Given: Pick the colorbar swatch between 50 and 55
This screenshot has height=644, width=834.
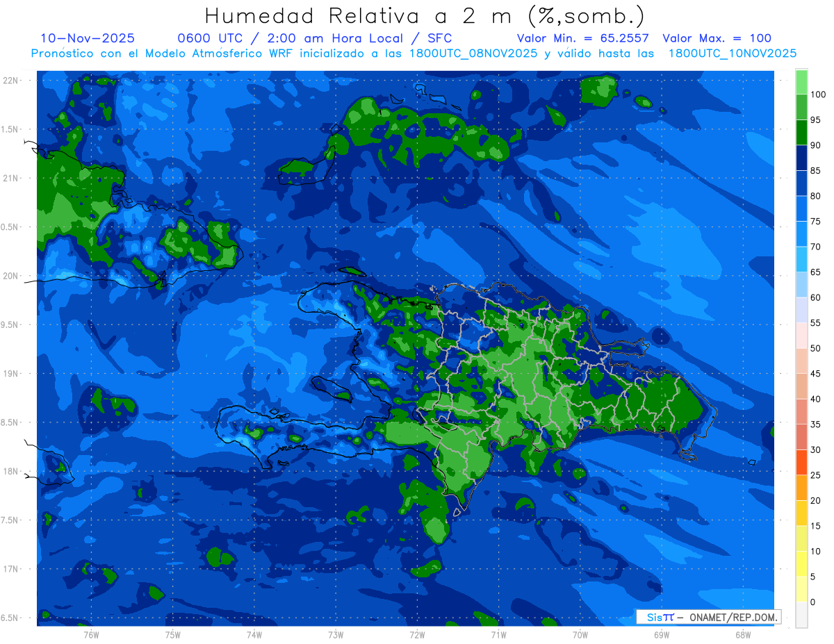Looking at the screenshot, I should click(801, 336).
